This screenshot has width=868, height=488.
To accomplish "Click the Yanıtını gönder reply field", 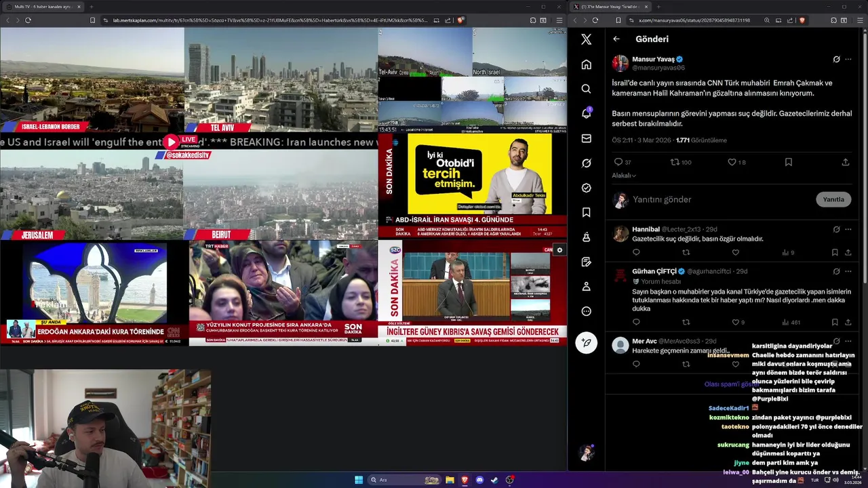I will [719, 199].
